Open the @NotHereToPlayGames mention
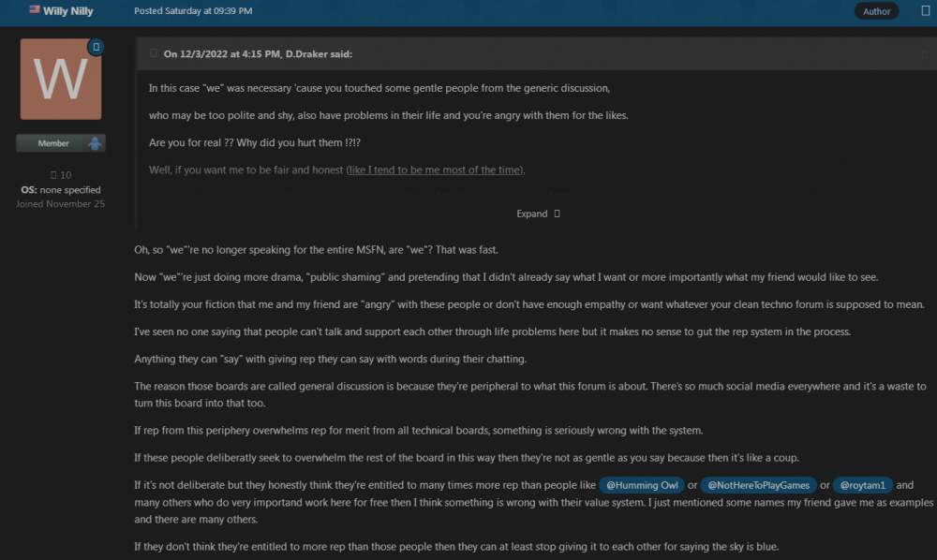Viewport: 937px width, 560px height. coord(758,485)
